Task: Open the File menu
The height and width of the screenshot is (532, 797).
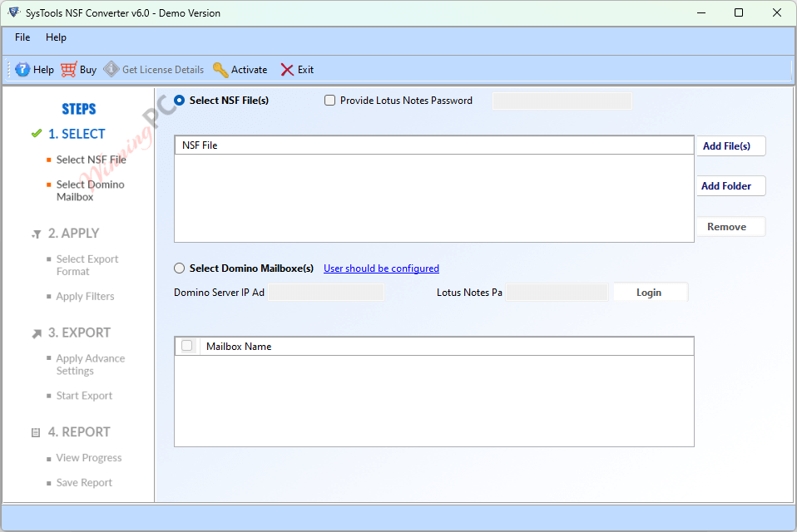Action: 22,37
